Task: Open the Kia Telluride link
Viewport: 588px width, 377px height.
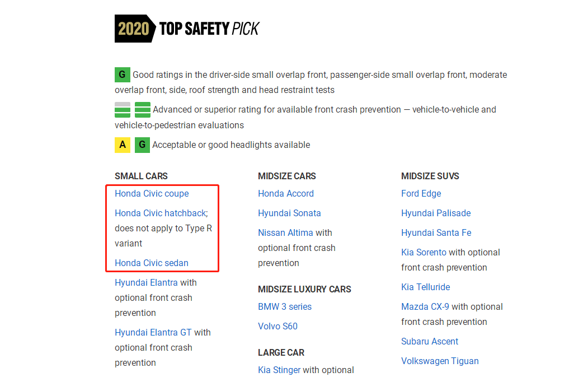Action: click(425, 287)
